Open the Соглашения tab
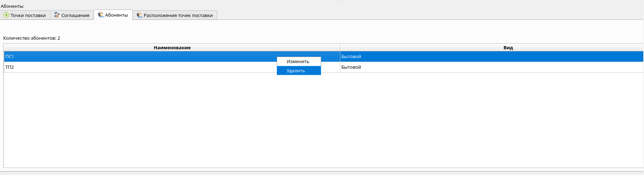This screenshot has height=175, width=644. pyautogui.click(x=75, y=15)
